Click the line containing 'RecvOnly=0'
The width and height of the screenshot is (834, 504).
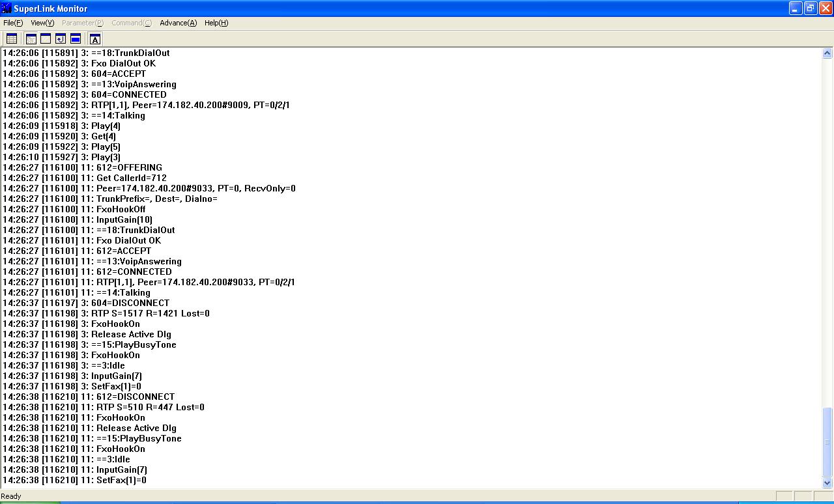pos(149,188)
